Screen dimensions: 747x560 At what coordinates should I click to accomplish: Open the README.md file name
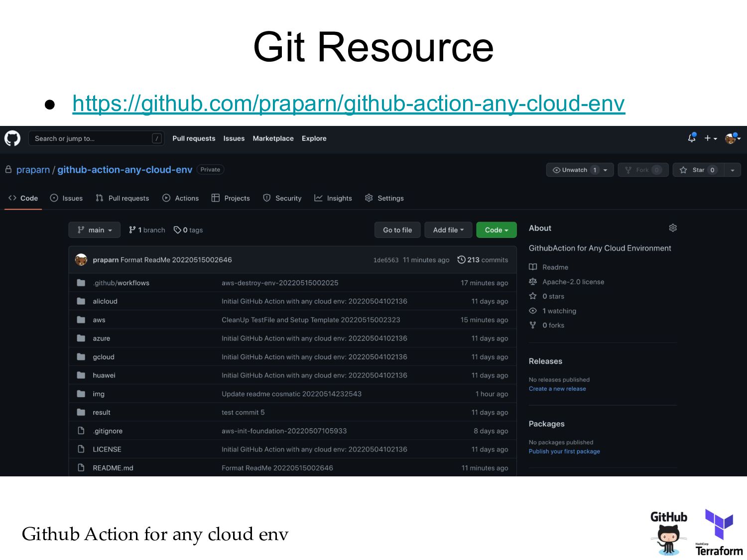coord(113,468)
